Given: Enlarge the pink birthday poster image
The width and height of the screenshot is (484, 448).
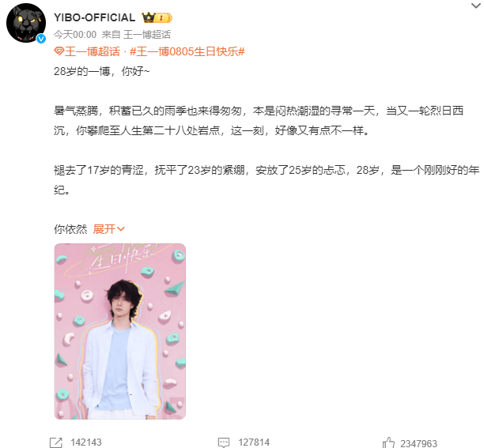Looking at the screenshot, I should pos(120,331).
